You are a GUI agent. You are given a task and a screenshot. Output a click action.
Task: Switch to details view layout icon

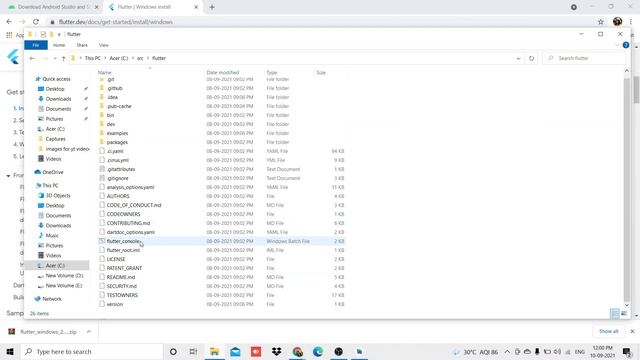614,313
